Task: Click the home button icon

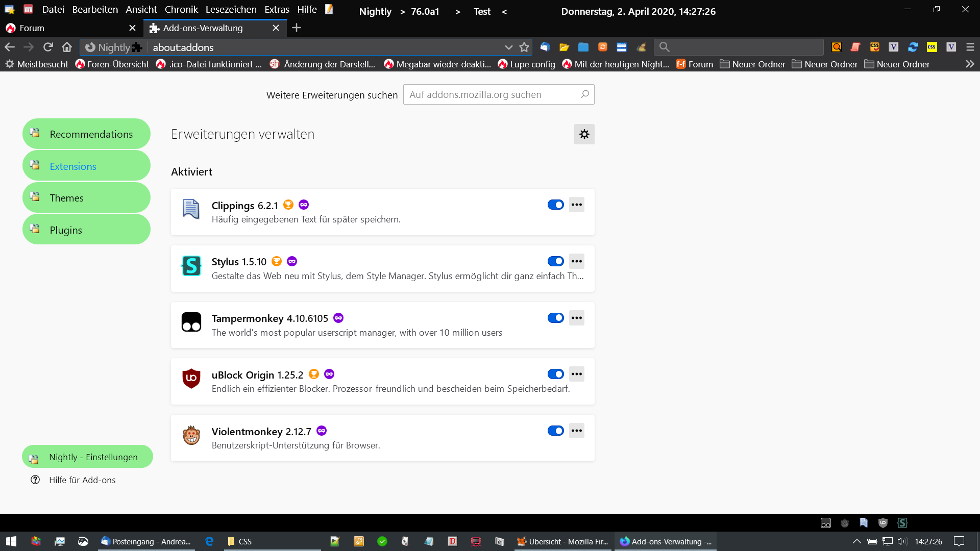Action: point(67,47)
